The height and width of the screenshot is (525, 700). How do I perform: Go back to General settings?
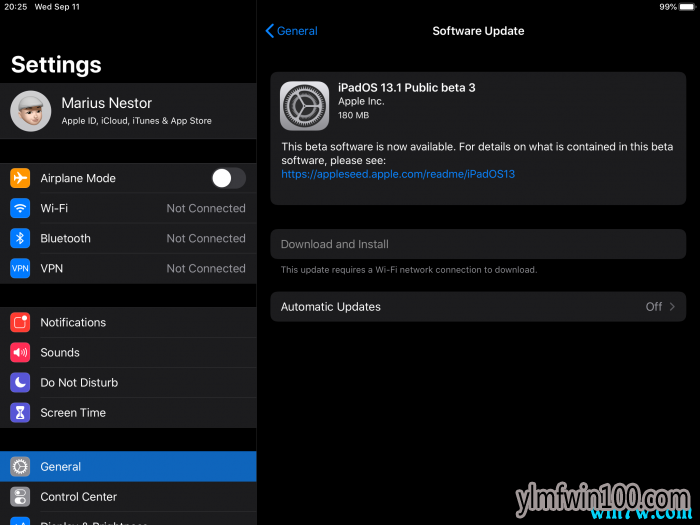(292, 31)
